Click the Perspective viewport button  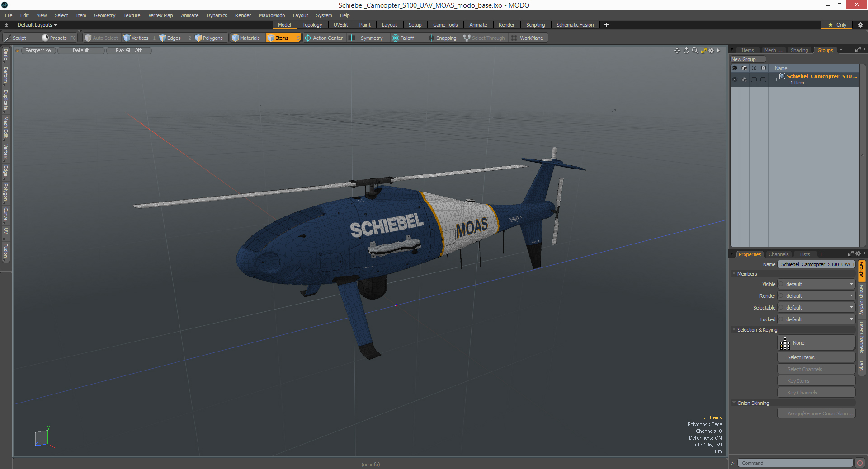38,51
